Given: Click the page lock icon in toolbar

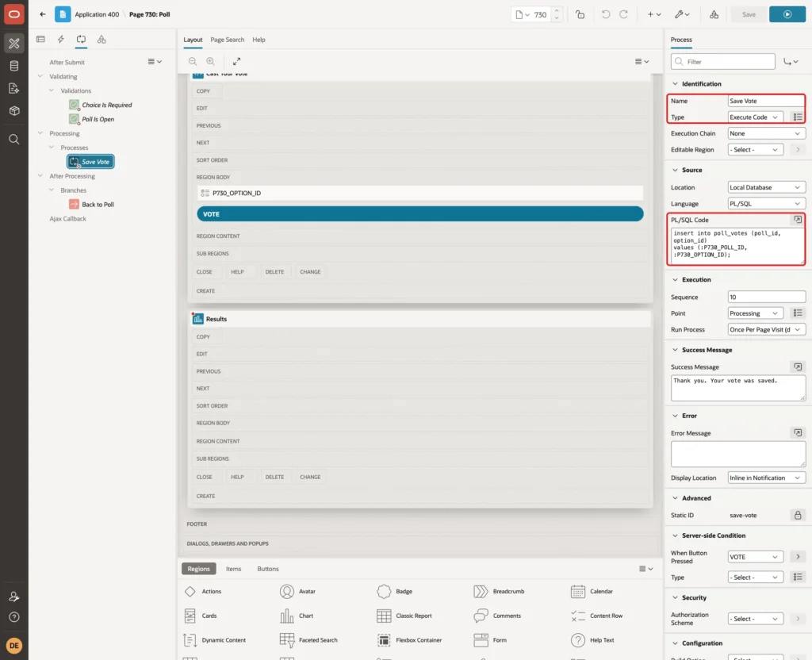Looking at the screenshot, I should click(580, 14).
